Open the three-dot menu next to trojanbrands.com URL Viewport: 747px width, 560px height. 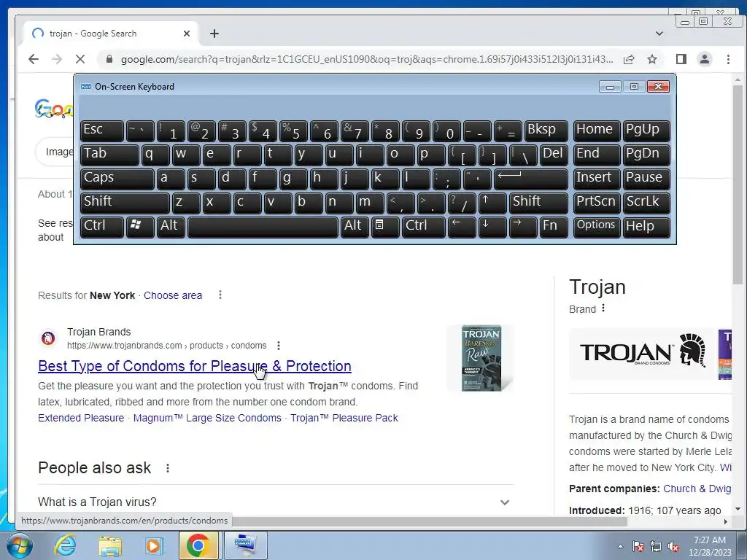click(x=279, y=345)
